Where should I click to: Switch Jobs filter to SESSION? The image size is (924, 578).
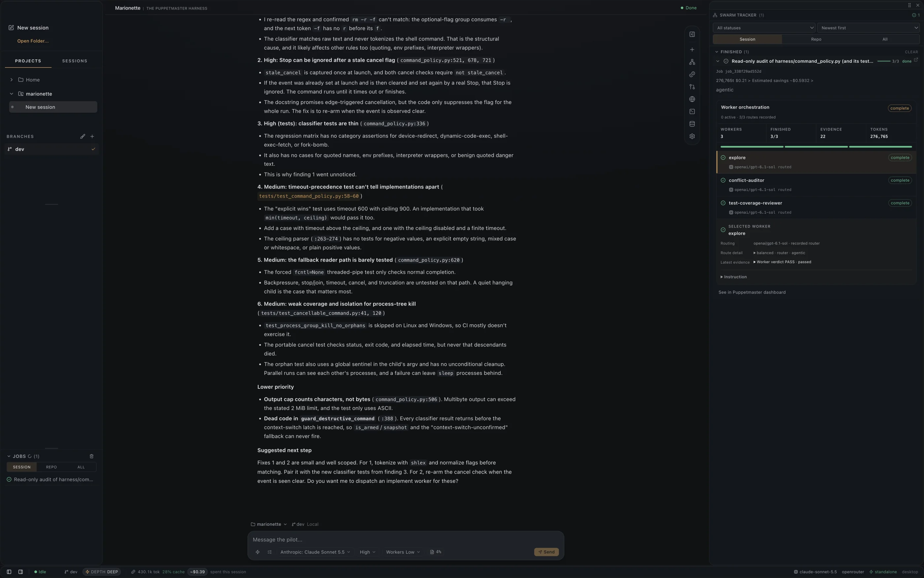pyautogui.click(x=22, y=467)
